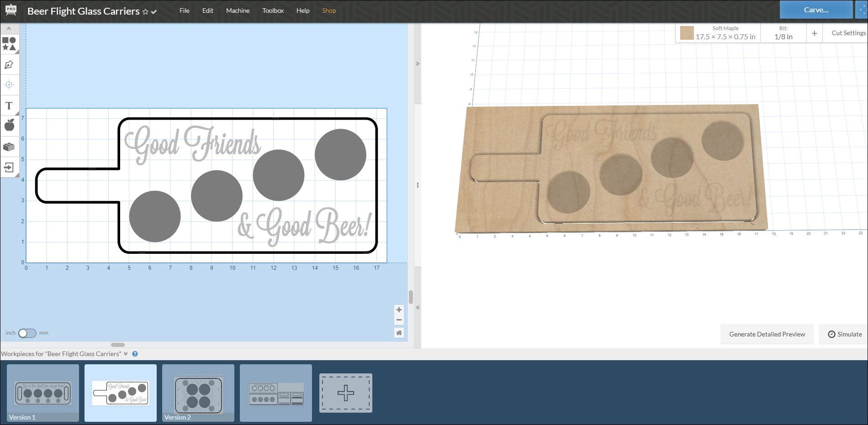Viewport: 868px width, 425px height.
Task: Select the Text tool
Action: [9, 105]
